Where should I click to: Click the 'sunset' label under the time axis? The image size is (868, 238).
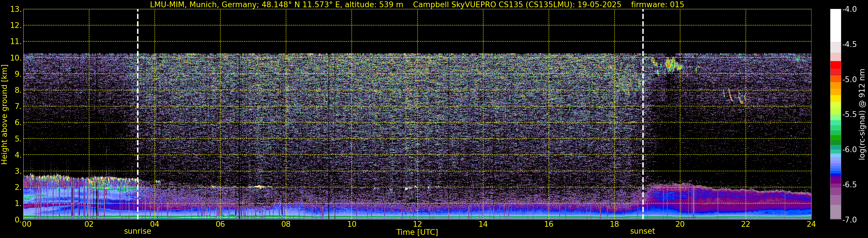[642, 231]
